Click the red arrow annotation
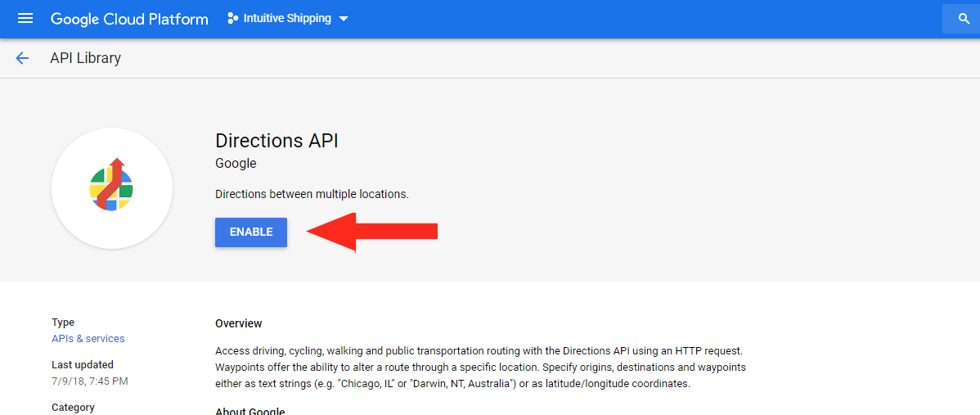 (x=372, y=232)
